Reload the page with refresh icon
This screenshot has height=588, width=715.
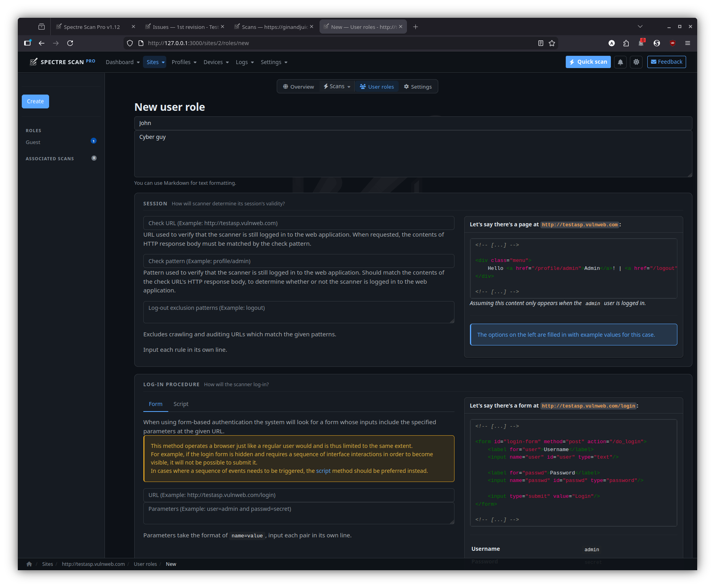70,43
